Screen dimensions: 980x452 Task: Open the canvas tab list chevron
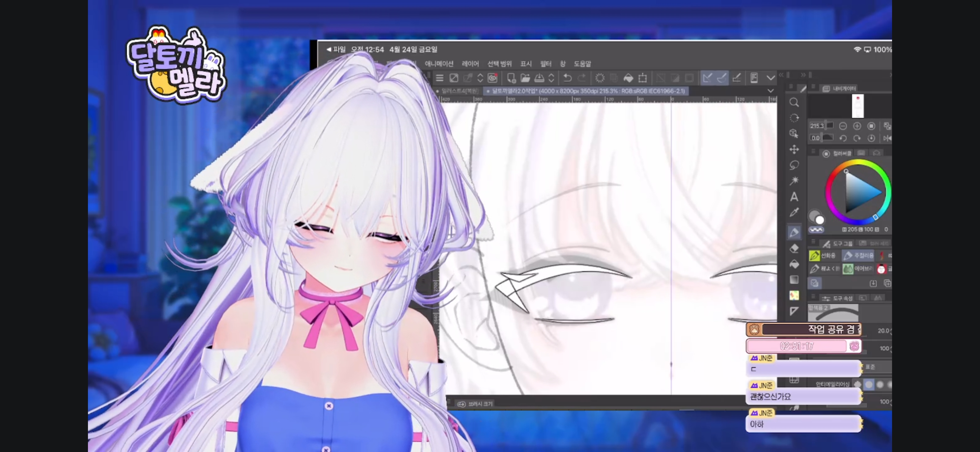pos(770,91)
